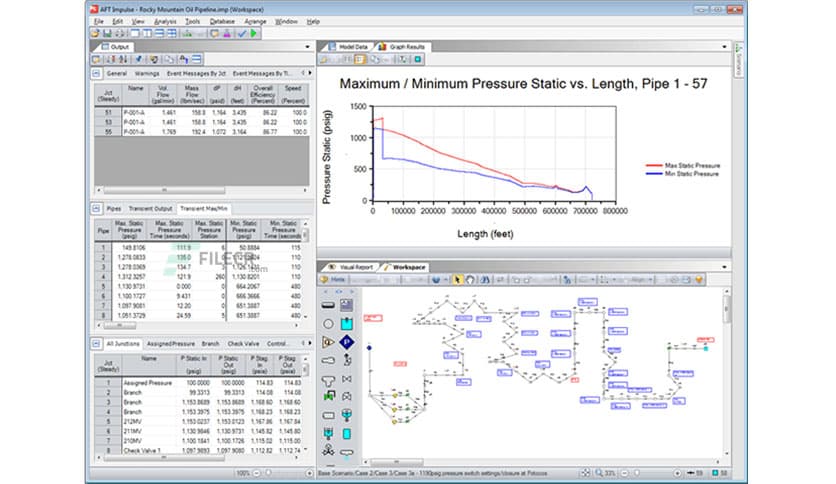836x484 pixels.
Task: Open the Workspace pane dropdown arrow
Action: click(724, 267)
